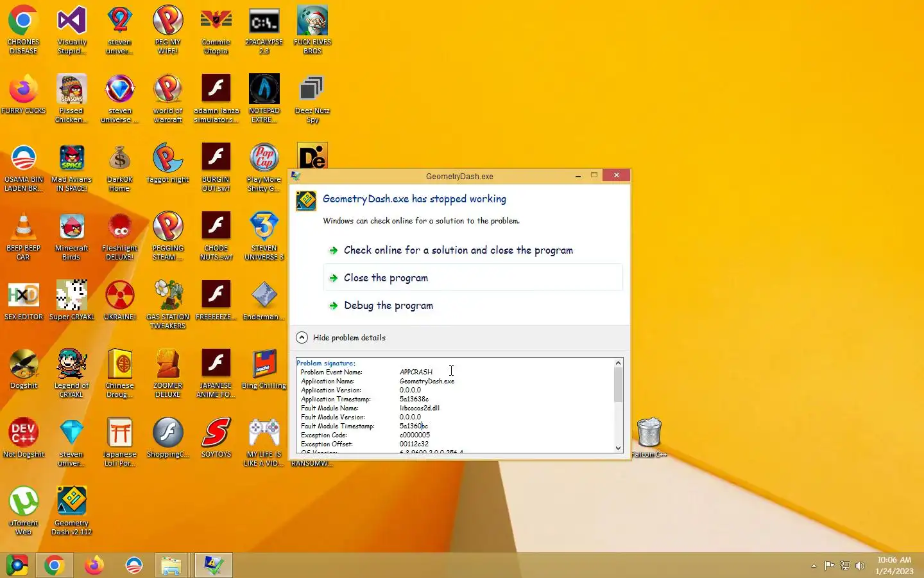Open the 2PACALYPSE 2.3 command prompt shortcut
Viewport: 924px width, 578px height.
(264, 30)
